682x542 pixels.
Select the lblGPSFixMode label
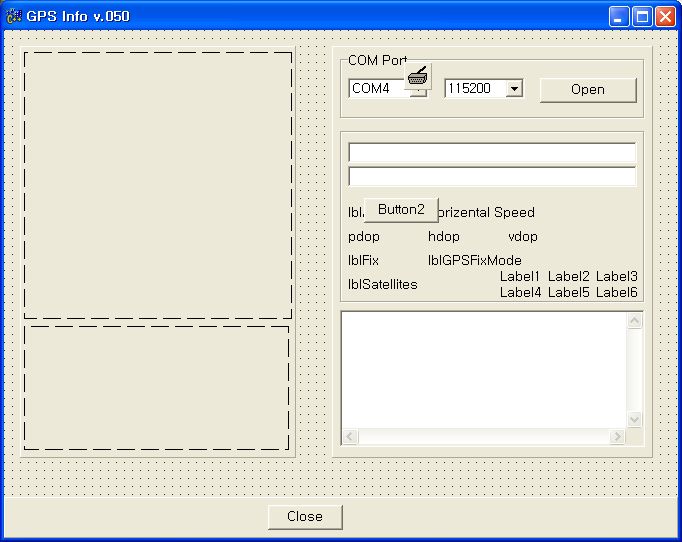click(x=475, y=261)
